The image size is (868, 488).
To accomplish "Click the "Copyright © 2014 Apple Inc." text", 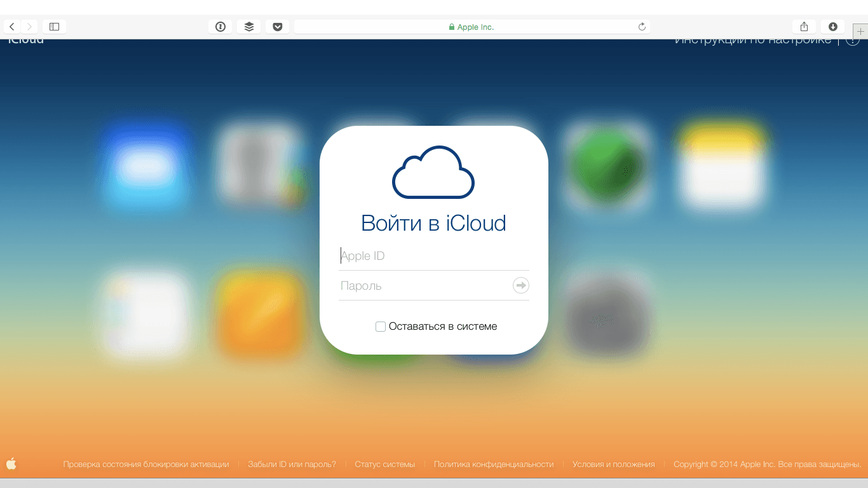I will pyautogui.click(x=724, y=464).
